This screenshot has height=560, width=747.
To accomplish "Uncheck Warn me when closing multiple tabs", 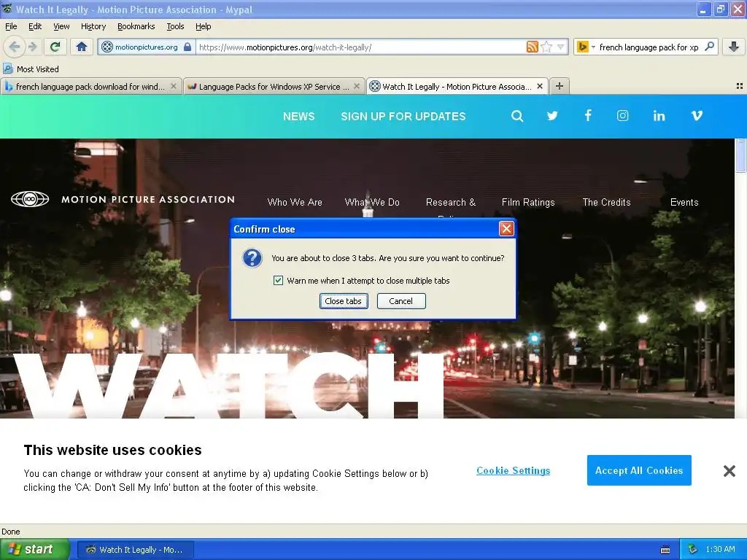I will 278,281.
